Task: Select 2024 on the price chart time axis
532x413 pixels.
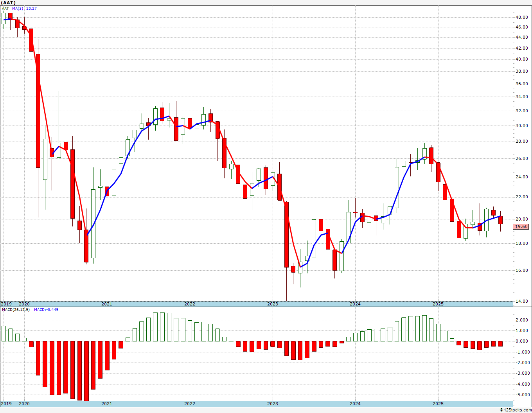Action: click(355, 304)
